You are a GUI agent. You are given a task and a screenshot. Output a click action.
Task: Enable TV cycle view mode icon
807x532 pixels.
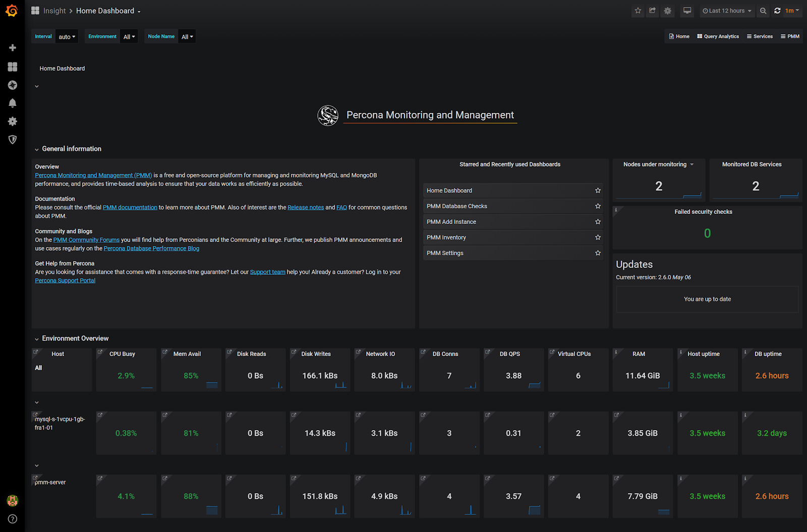pyautogui.click(x=686, y=11)
